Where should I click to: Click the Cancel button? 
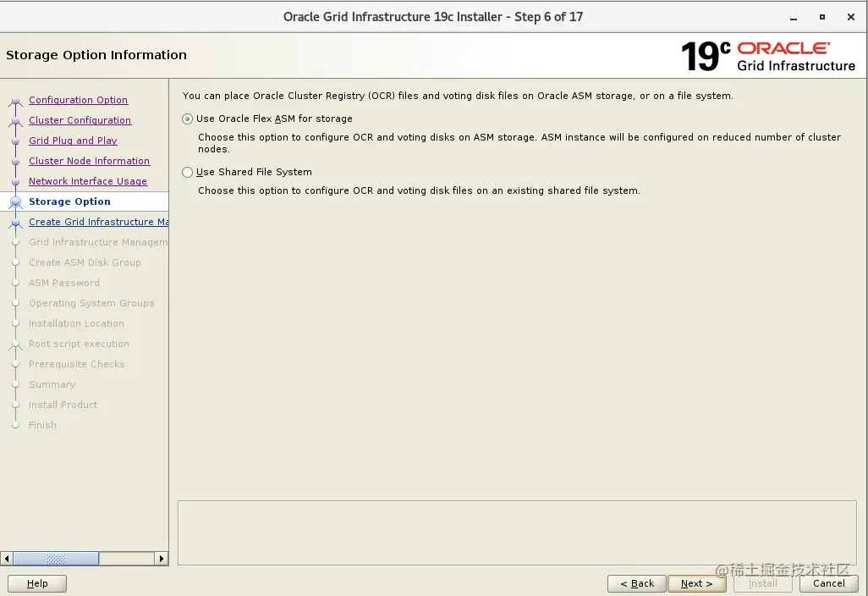[x=829, y=583]
